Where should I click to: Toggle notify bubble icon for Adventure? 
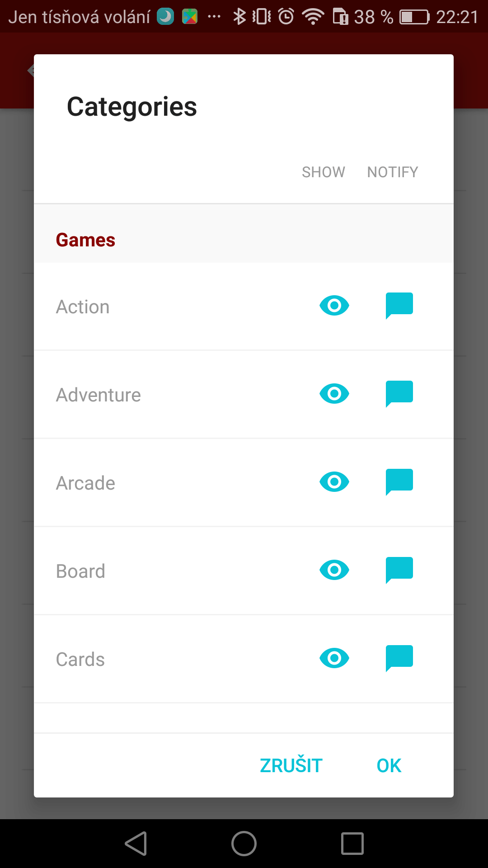point(399,394)
